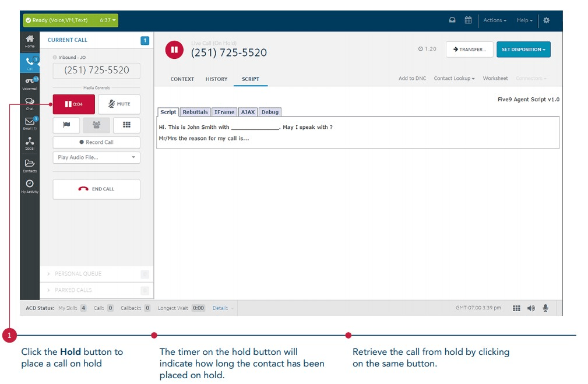588x384 pixels.
Task: Toggle the Hold button showing 0:04
Action: [x=73, y=104]
